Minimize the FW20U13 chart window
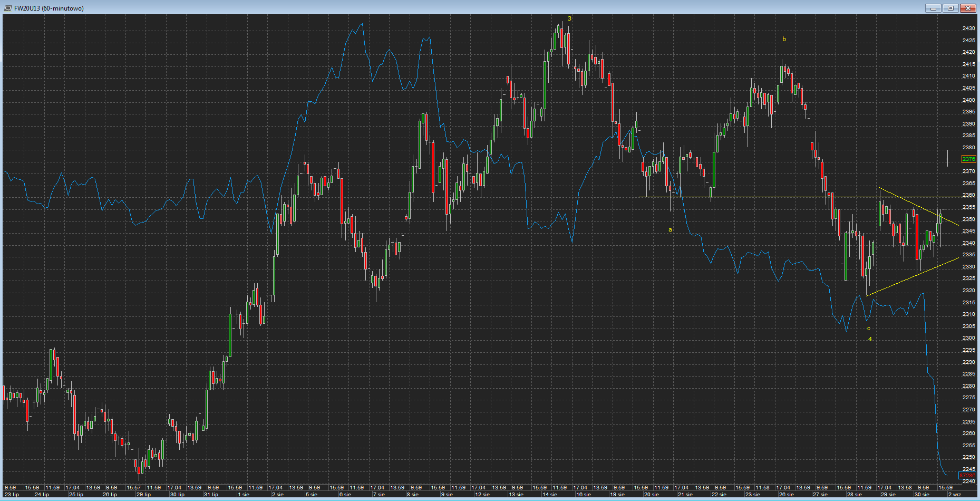Image resolution: width=980 pixels, height=501 pixels. (933, 8)
